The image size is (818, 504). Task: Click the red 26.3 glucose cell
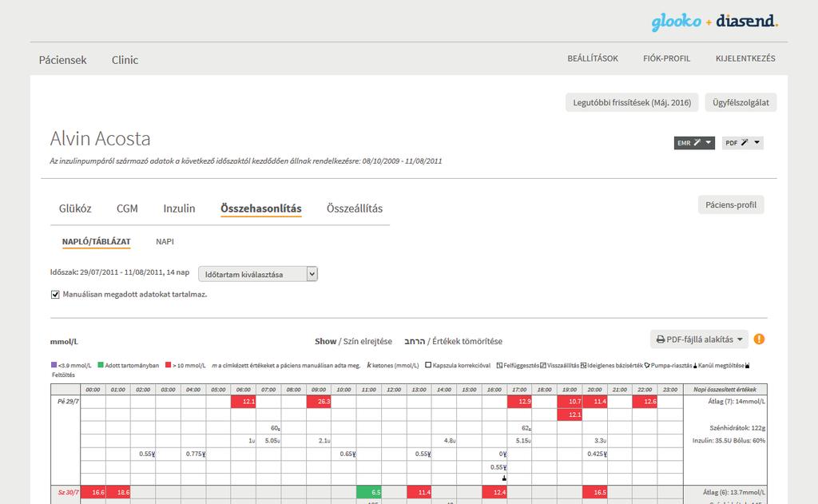coord(319,402)
